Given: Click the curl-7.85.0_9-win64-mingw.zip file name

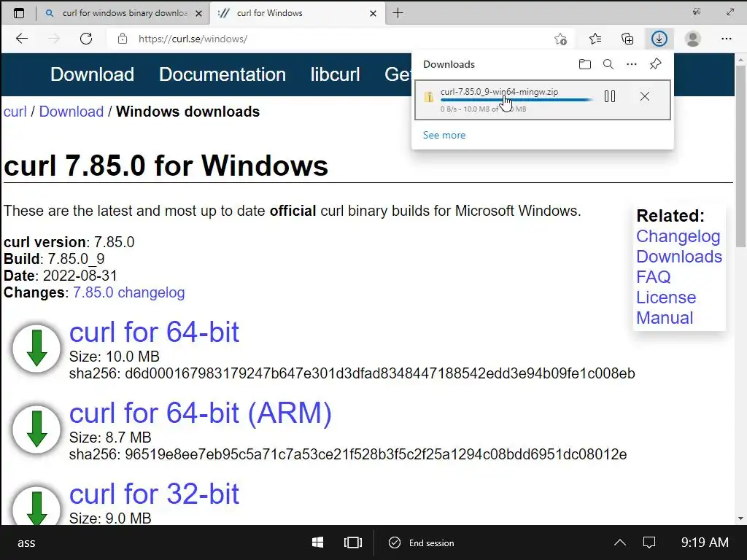Looking at the screenshot, I should [x=499, y=92].
